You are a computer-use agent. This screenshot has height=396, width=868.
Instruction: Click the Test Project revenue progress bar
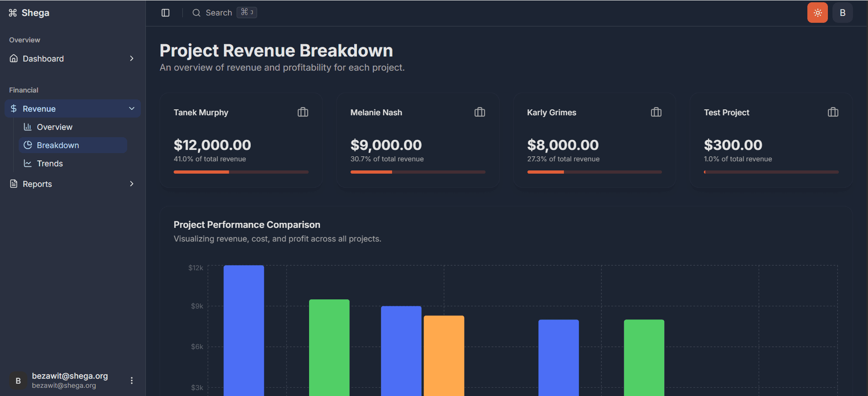point(771,172)
